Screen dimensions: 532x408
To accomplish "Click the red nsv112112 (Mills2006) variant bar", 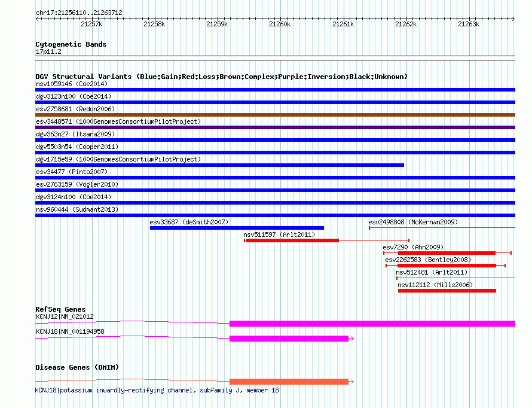I will click(x=447, y=291).
